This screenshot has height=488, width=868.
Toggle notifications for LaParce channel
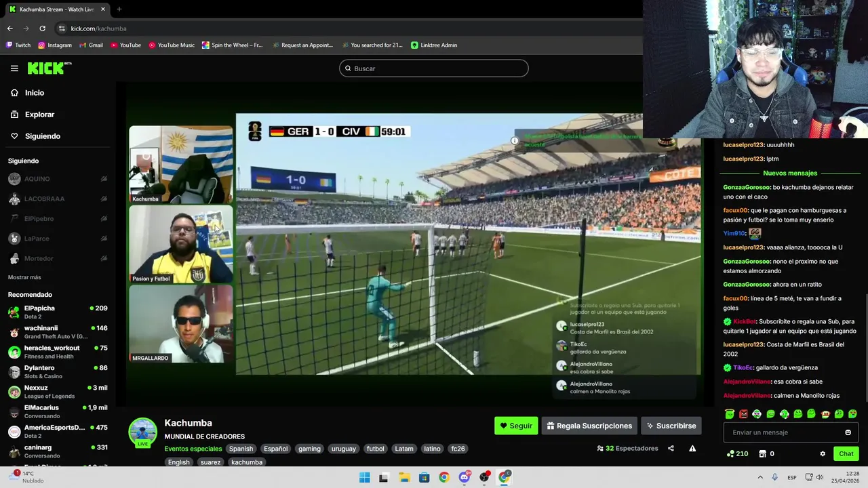[x=104, y=239]
